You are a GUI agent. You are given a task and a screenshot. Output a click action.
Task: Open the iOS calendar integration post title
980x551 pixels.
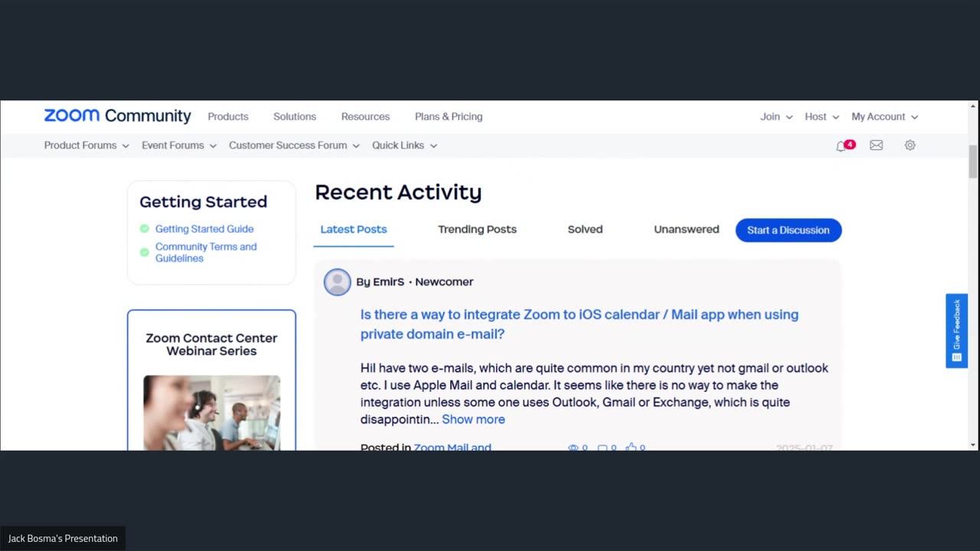click(580, 324)
